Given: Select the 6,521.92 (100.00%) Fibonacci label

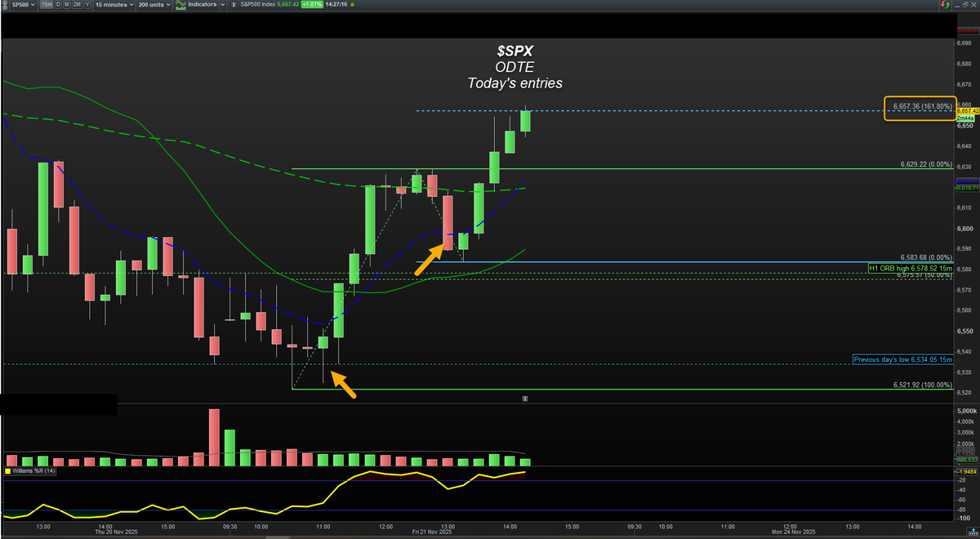Looking at the screenshot, I should pos(923,384).
